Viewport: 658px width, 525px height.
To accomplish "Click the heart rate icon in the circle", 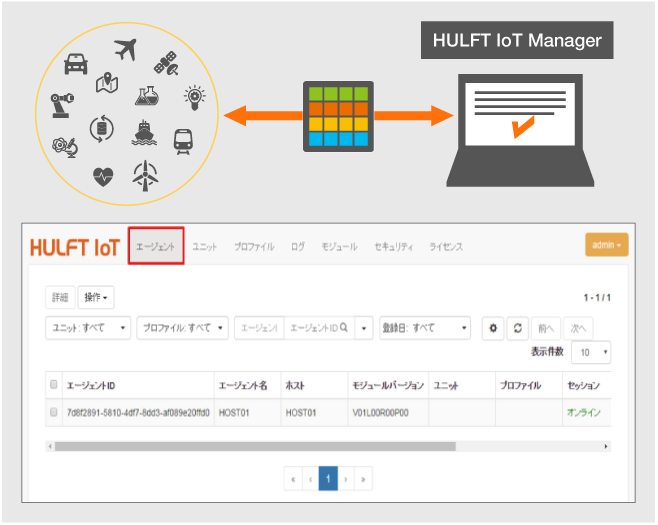I will coord(103,176).
